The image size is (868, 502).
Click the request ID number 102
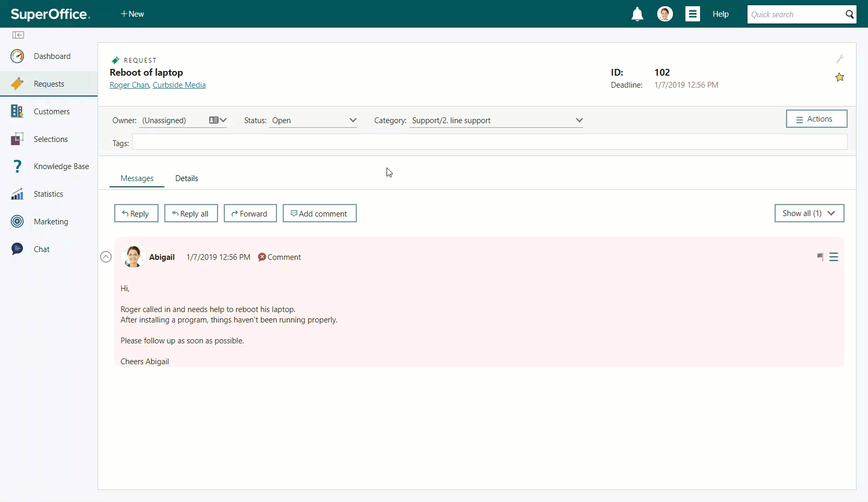pyautogui.click(x=662, y=73)
